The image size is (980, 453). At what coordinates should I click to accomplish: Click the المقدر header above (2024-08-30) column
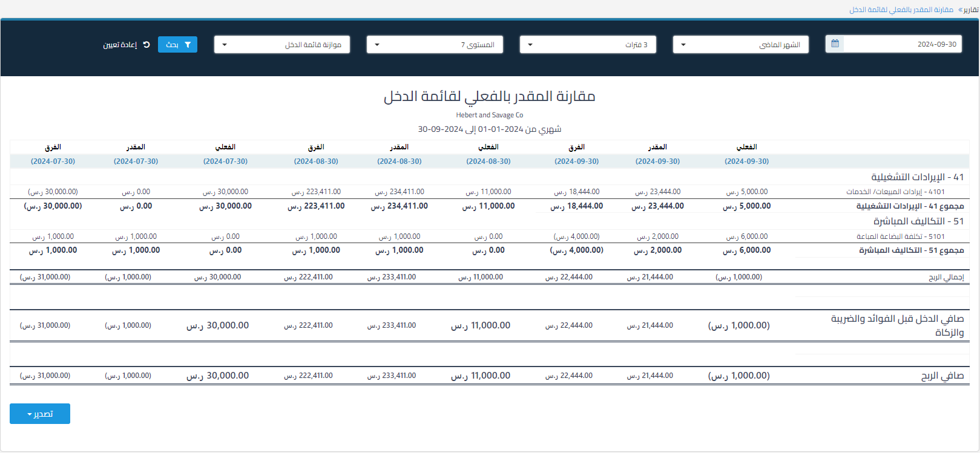(400, 147)
